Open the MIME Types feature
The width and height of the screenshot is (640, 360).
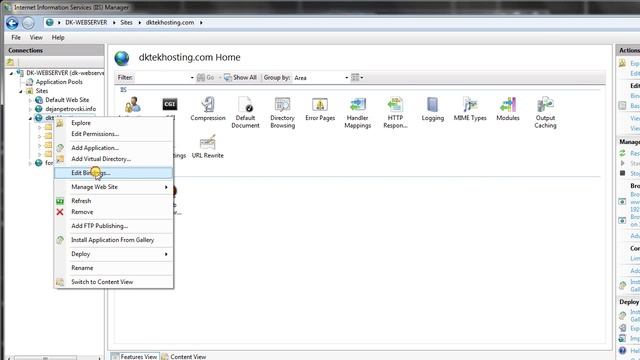coord(470,109)
